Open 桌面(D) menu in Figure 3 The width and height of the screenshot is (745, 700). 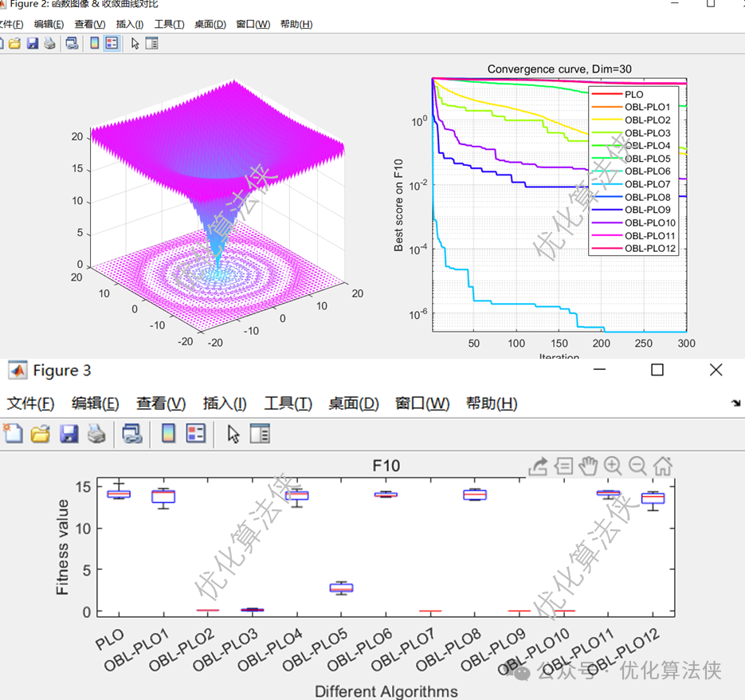tap(354, 403)
